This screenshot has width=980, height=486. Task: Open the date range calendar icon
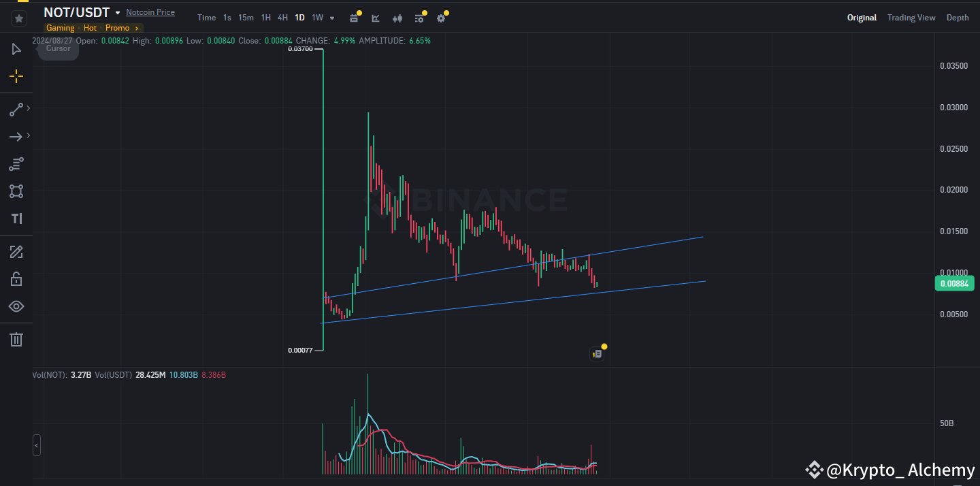point(354,18)
